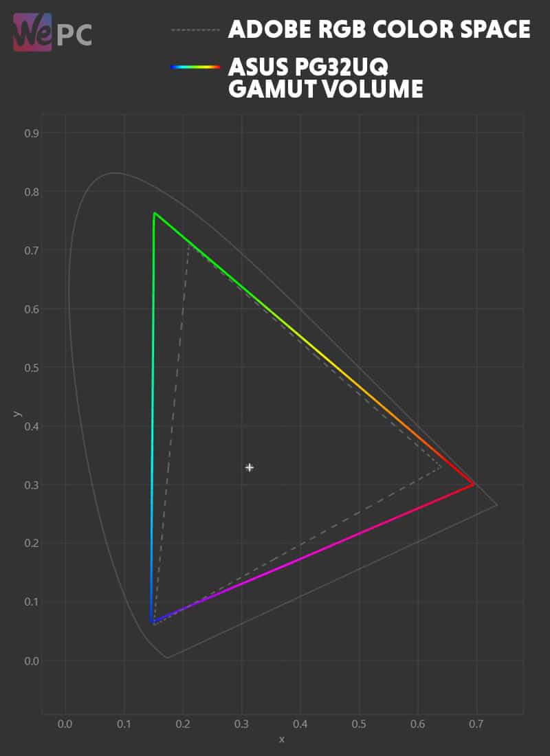The image size is (550, 756).
Task: Click the green vertex of the ASUS gamut triangle
Action: pos(155,213)
